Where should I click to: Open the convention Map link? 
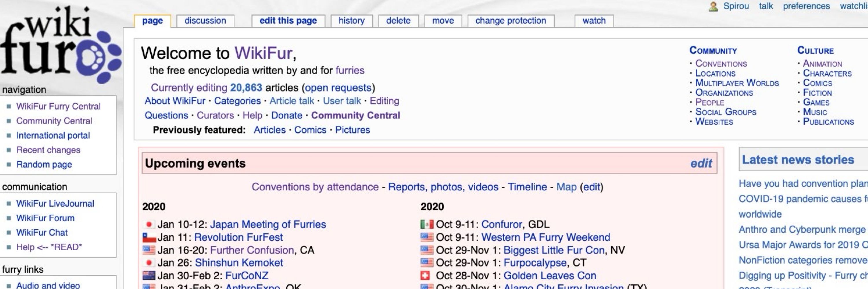[x=567, y=187]
